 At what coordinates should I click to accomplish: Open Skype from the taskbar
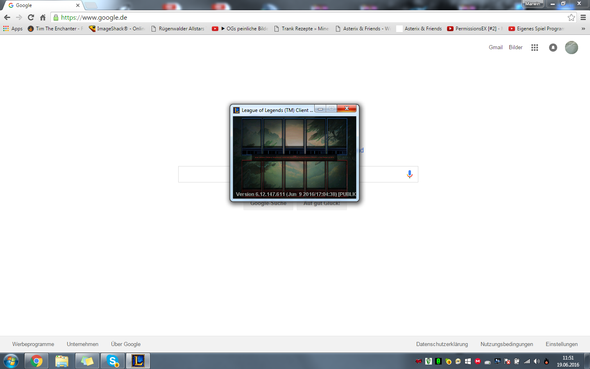[113, 361]
